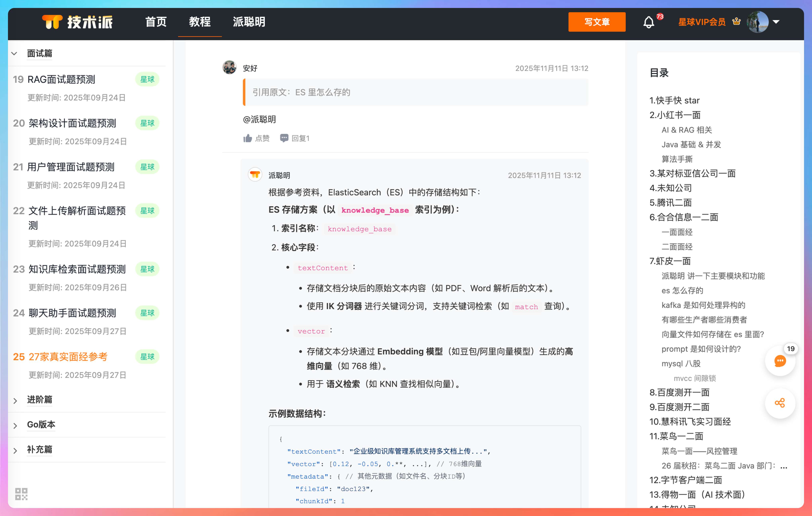Open the user avatar dropdown arrow

pos(776,22)
